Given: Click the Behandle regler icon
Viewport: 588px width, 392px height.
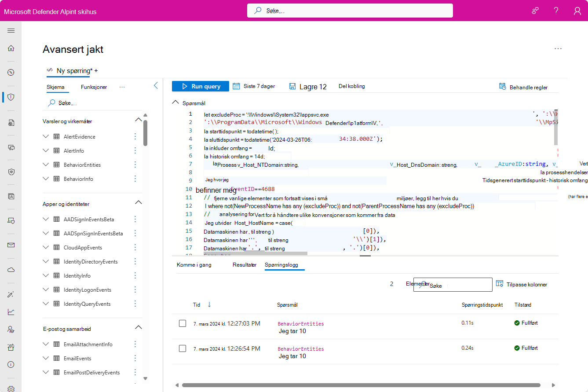Looking at the screenshot, I should pyautogui.click(x=502, y=87).
